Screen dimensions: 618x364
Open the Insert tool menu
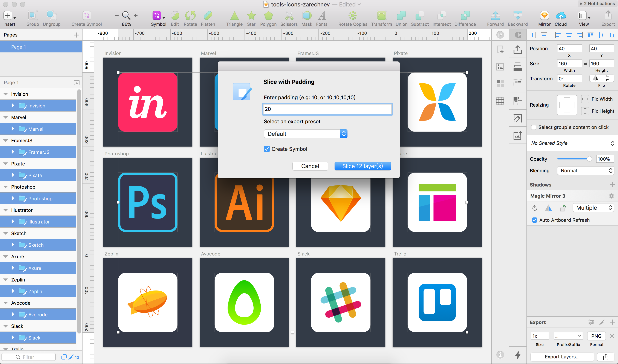9,16
